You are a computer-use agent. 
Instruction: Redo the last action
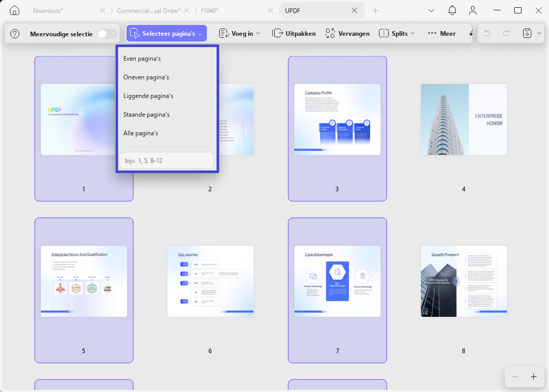click(x=506, y=33)
